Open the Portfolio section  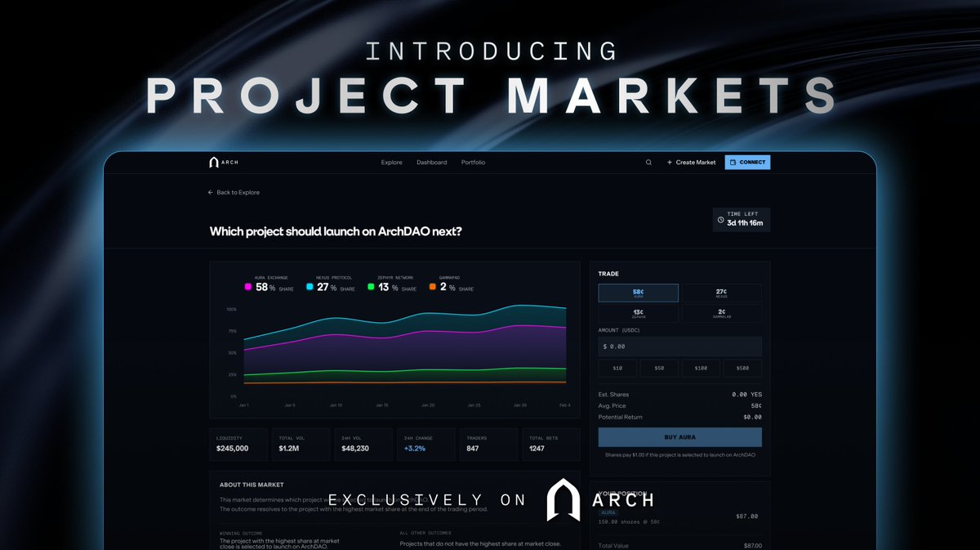point(474,162)
